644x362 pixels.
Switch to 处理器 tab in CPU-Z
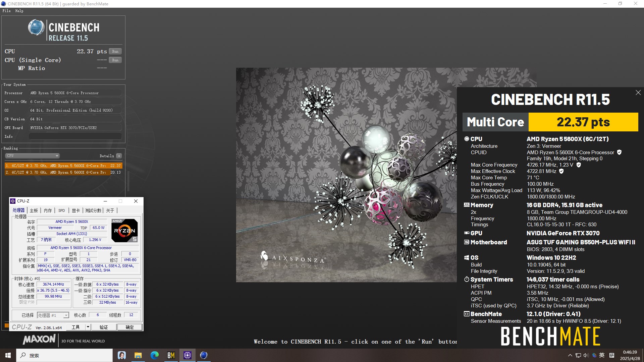pyautogui.click(x=18, y=210)
